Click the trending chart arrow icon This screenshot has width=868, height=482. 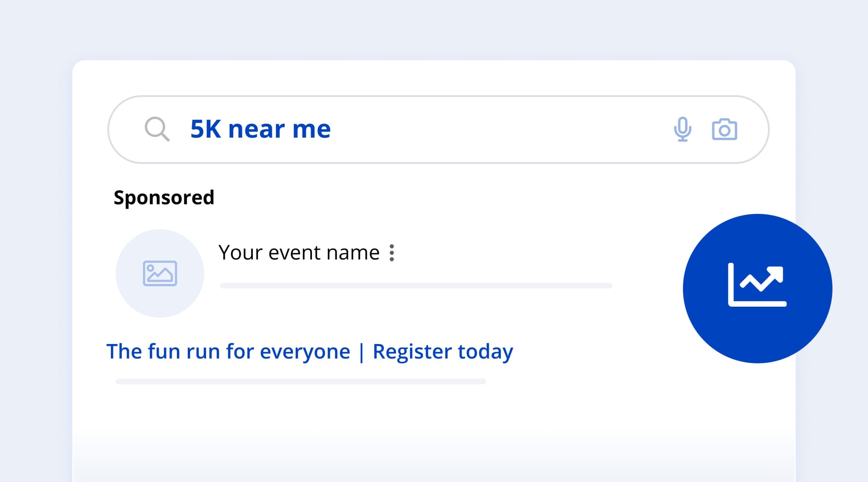[757, 285]
